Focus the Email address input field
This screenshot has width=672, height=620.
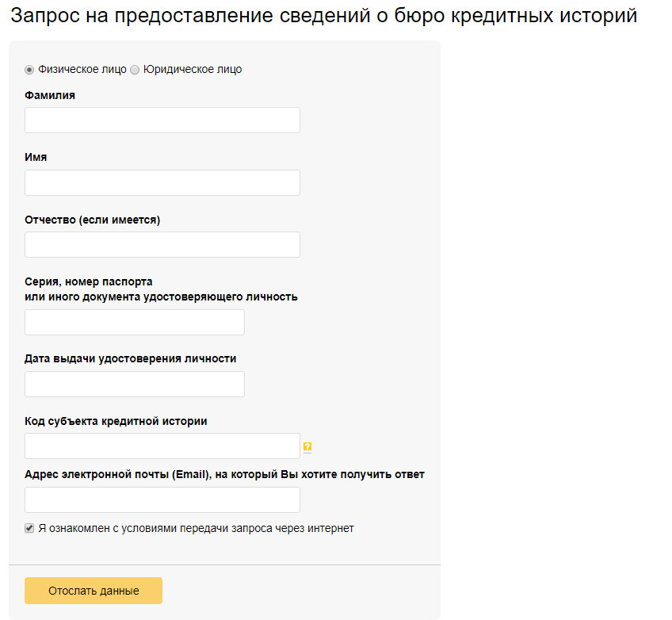[162, 499]
